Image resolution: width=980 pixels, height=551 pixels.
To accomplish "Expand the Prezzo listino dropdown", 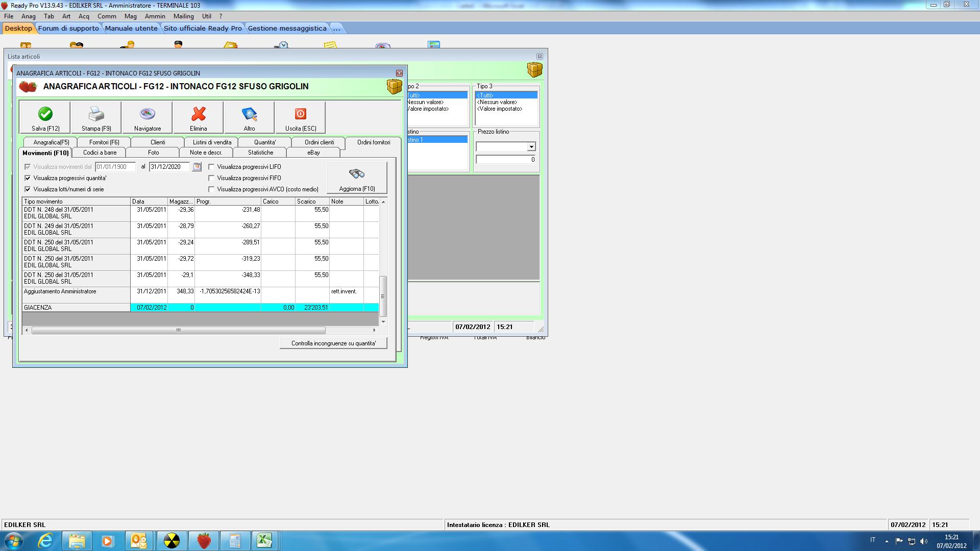I will pos(531,147).
